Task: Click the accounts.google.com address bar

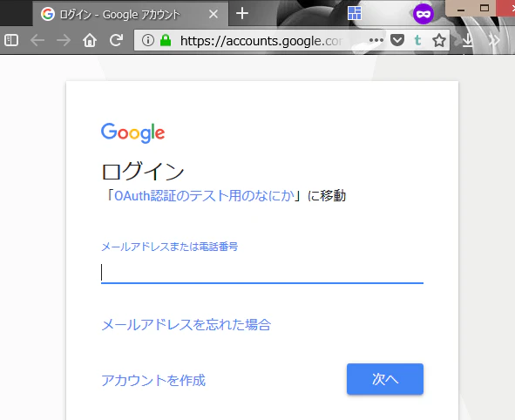Action: 261,40
